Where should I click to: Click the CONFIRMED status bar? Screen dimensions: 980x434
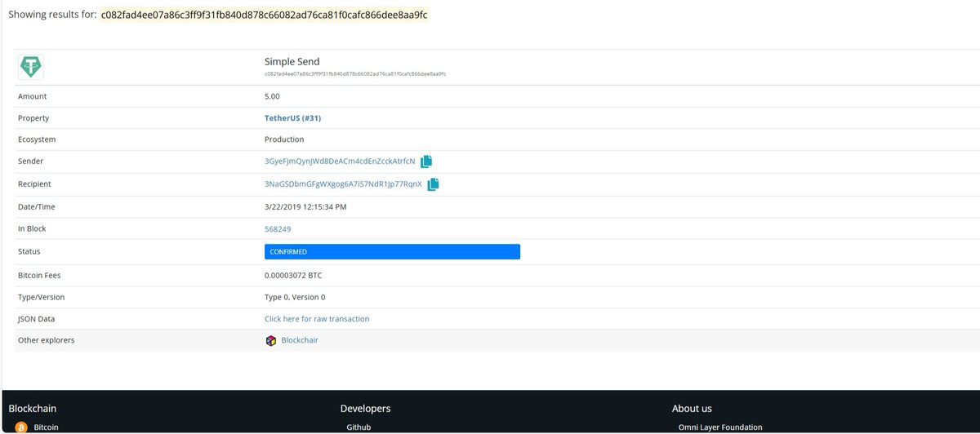point(392,252)
